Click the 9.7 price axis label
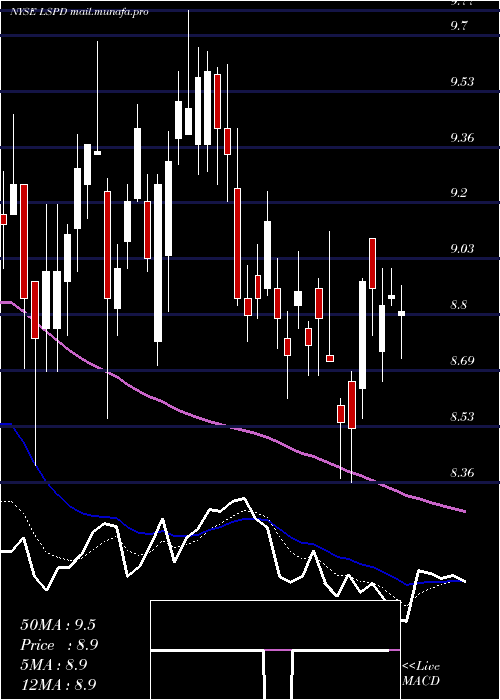 (x=459, y=25)
